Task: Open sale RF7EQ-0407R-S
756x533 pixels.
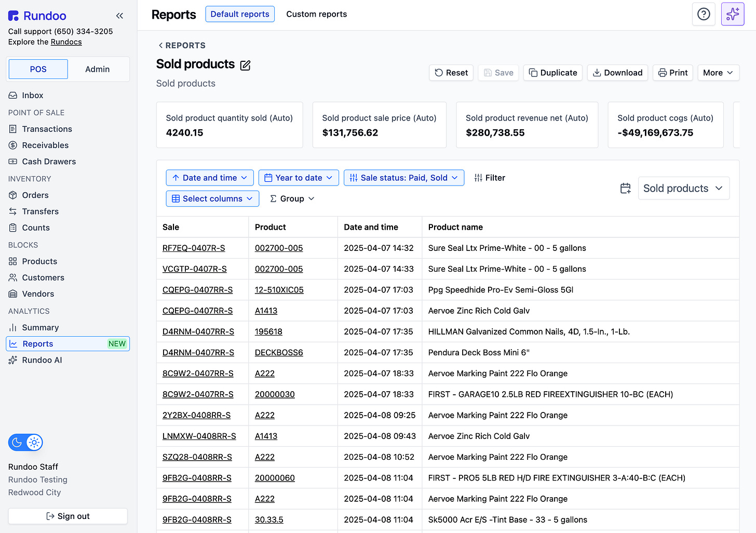Action: coord(194,248)
